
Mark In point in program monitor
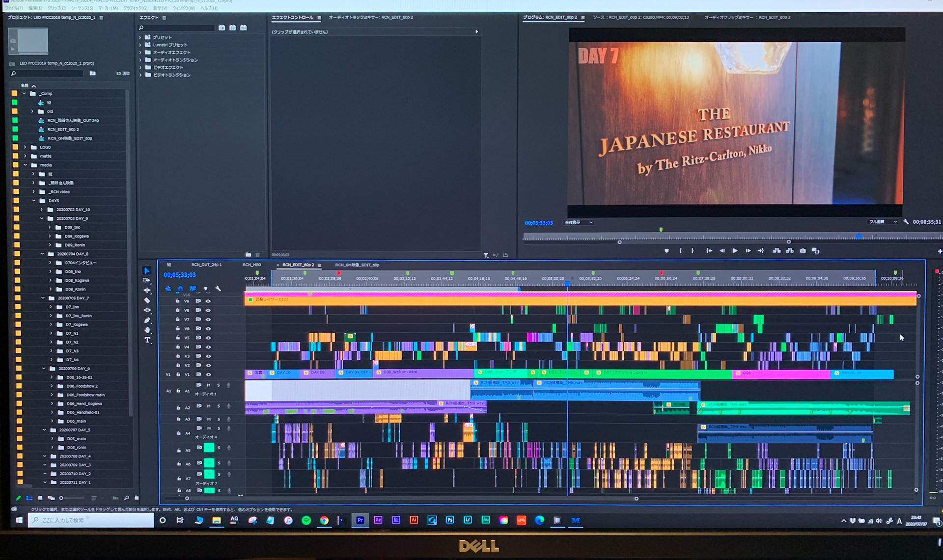(680, 251)
